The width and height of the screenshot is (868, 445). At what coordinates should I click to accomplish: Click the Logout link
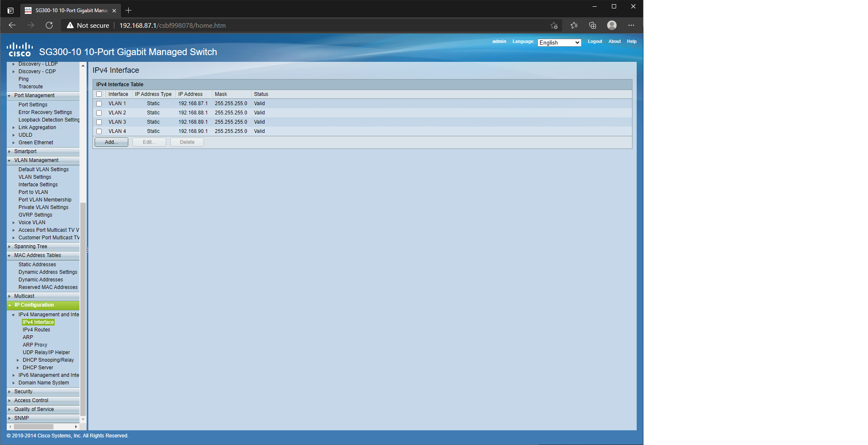click(x=594, y=41)
